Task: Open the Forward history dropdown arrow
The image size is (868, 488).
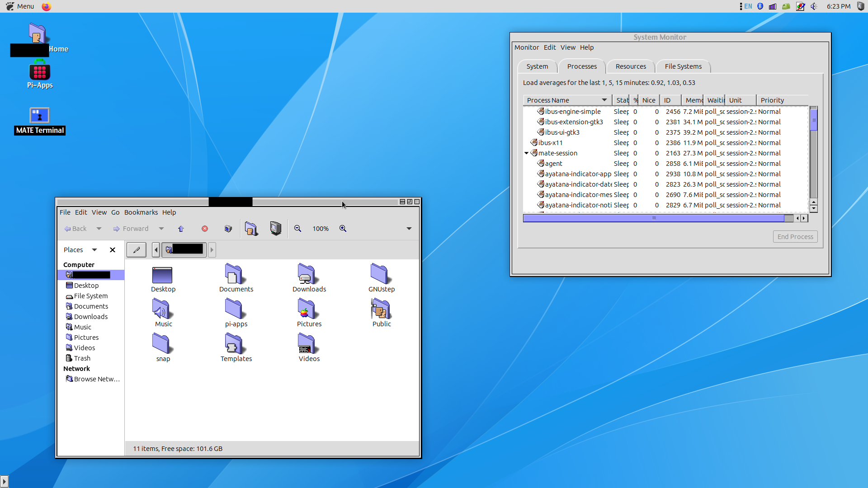Action: tap(161, 229)
